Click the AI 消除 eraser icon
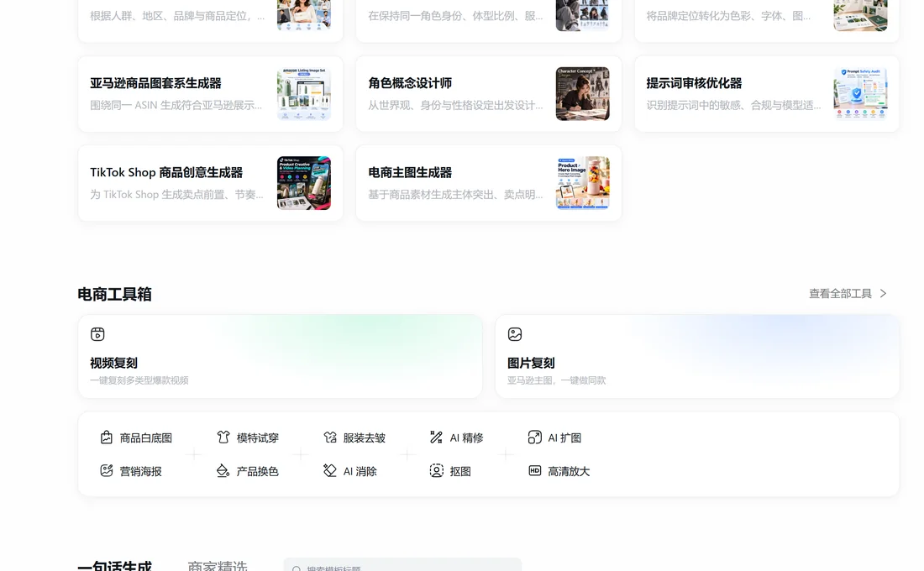The image size is (924, 571). (330, 471)
